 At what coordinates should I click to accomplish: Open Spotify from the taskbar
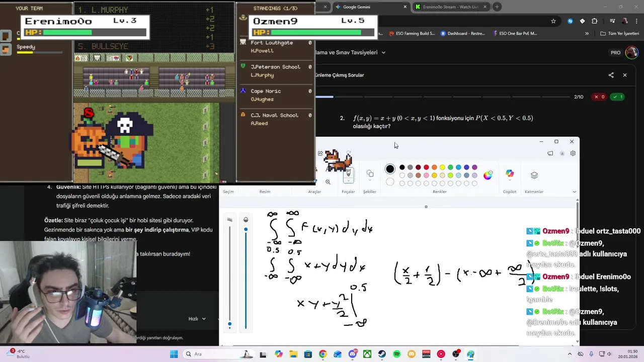pos(396,354)
